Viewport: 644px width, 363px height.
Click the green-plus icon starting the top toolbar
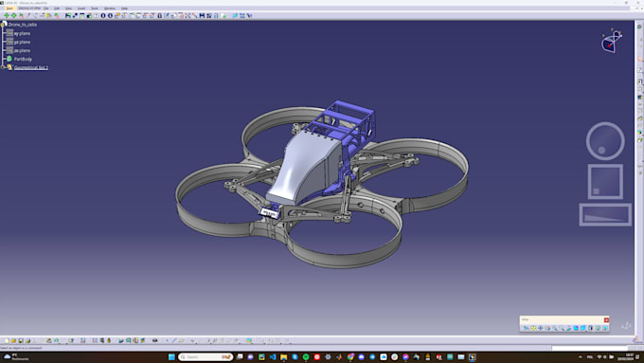point(7,15)
